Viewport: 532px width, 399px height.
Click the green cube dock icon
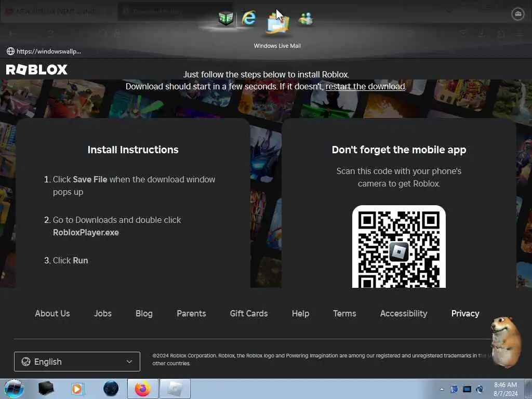pyautogui.click(x=226, y=18)
